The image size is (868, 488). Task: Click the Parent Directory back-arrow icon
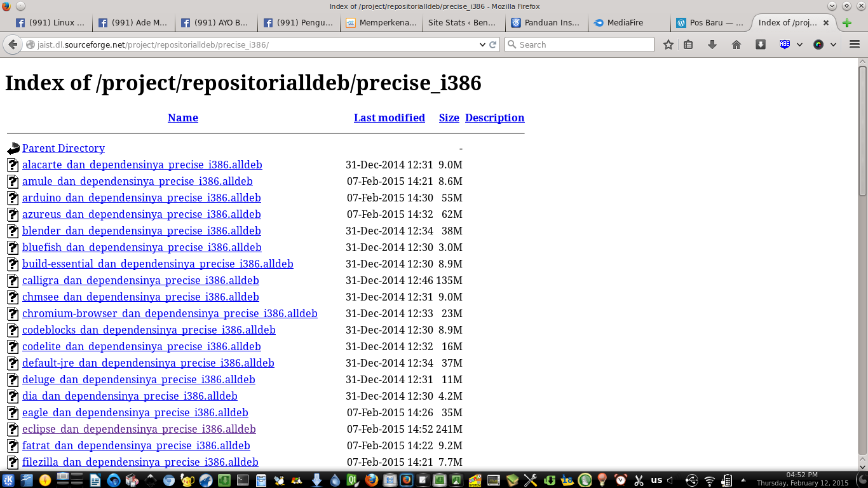point(13,149)
